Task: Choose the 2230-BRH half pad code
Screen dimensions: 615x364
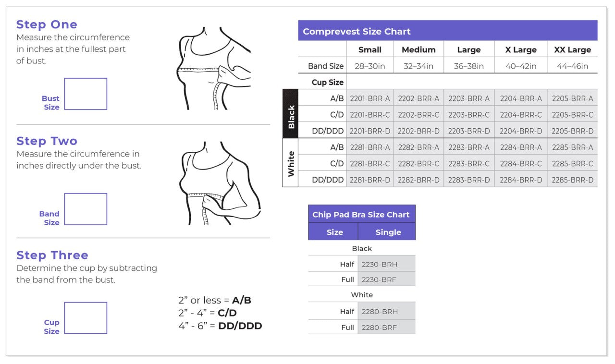Action: point(380,264)
